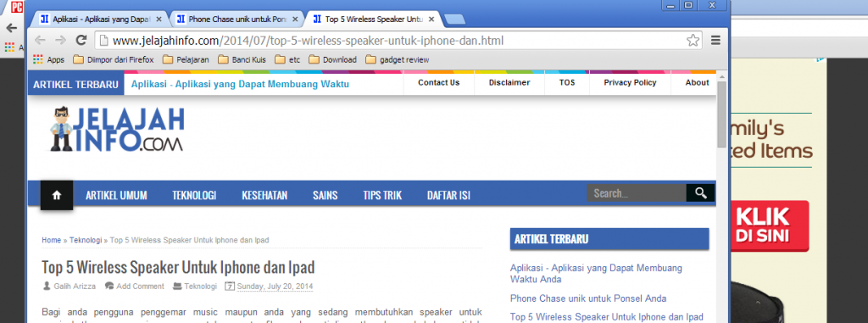Open the TOS page
The height and width of the screenshot is (323, 868).
click(567, 82)
